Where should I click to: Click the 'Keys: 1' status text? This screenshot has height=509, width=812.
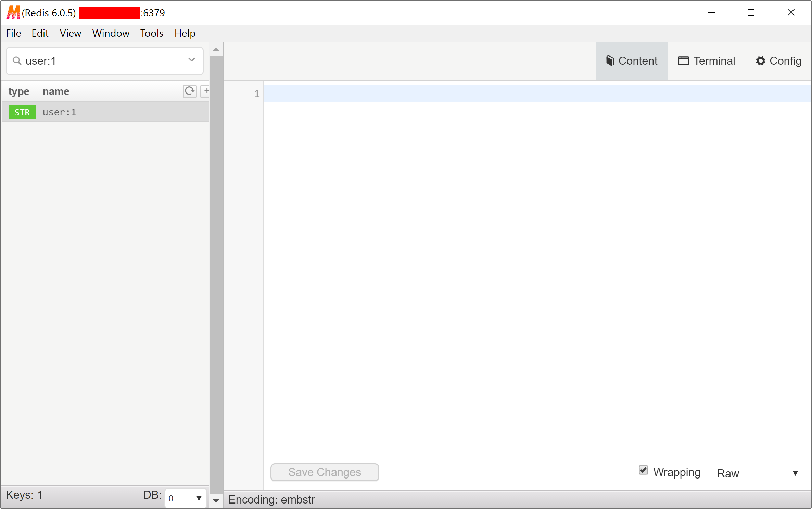tap(24, 495)
